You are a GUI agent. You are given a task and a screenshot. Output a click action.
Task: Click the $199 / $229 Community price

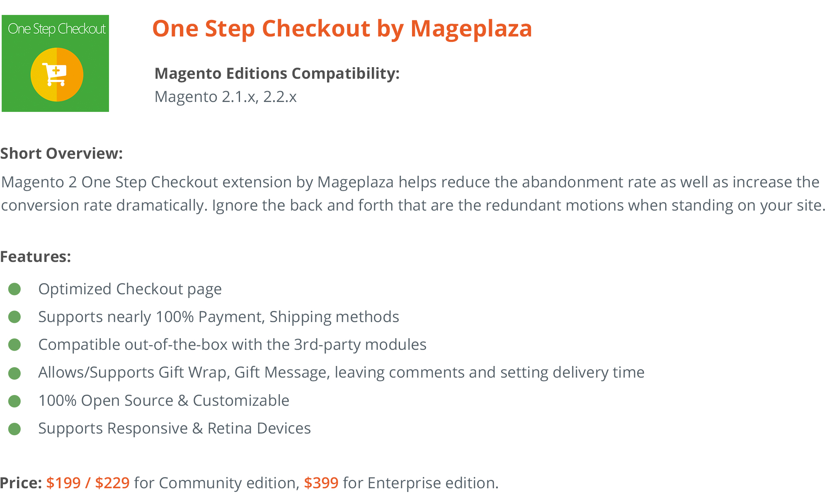pyautogui.click(x=88, y=483)
